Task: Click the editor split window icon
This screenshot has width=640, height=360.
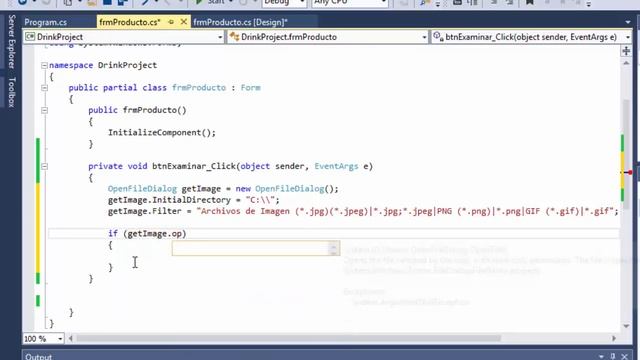Action: click(x=626, y=51)
